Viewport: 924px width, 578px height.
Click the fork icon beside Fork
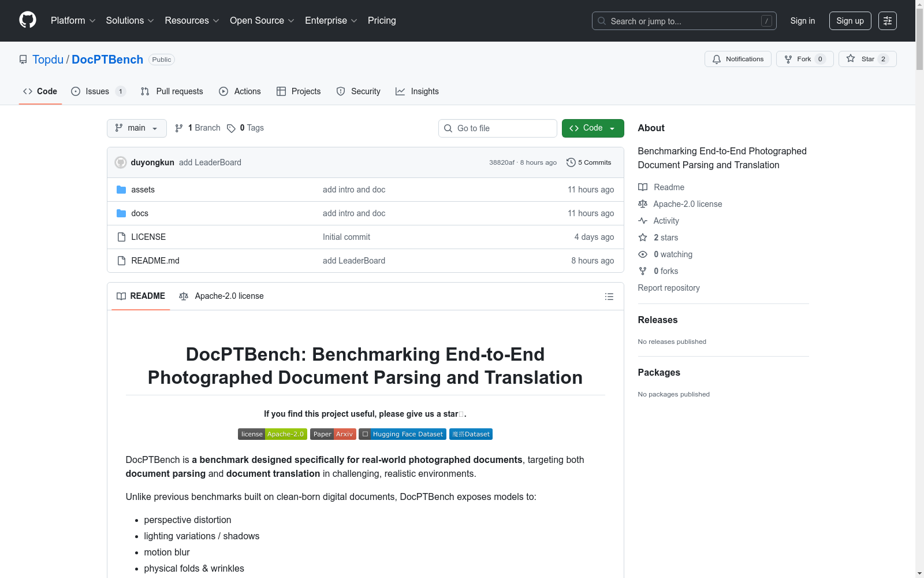788,59
